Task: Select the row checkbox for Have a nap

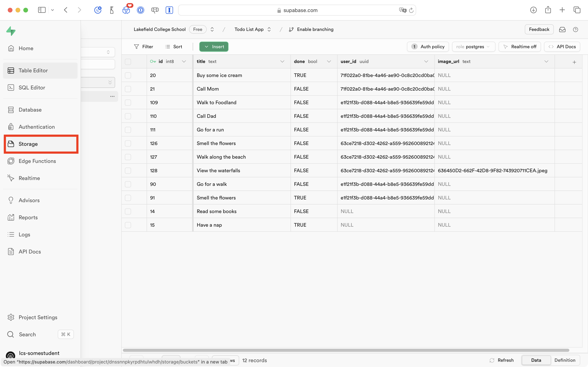Action: pyautogui.click(x=128, y=225)
